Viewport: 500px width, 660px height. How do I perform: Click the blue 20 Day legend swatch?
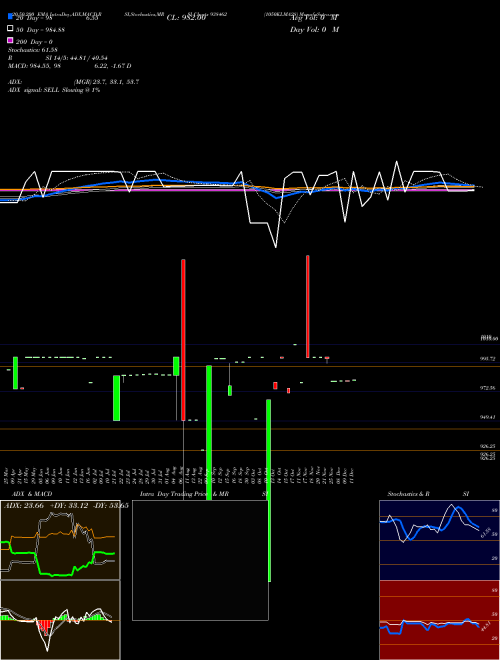pos(10,16)
